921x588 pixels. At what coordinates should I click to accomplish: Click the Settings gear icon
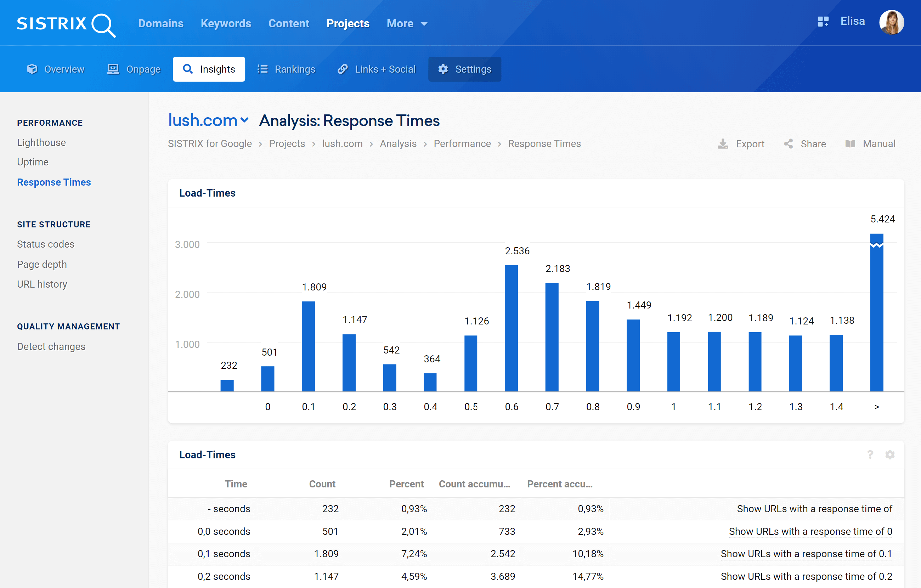(443, 69)
